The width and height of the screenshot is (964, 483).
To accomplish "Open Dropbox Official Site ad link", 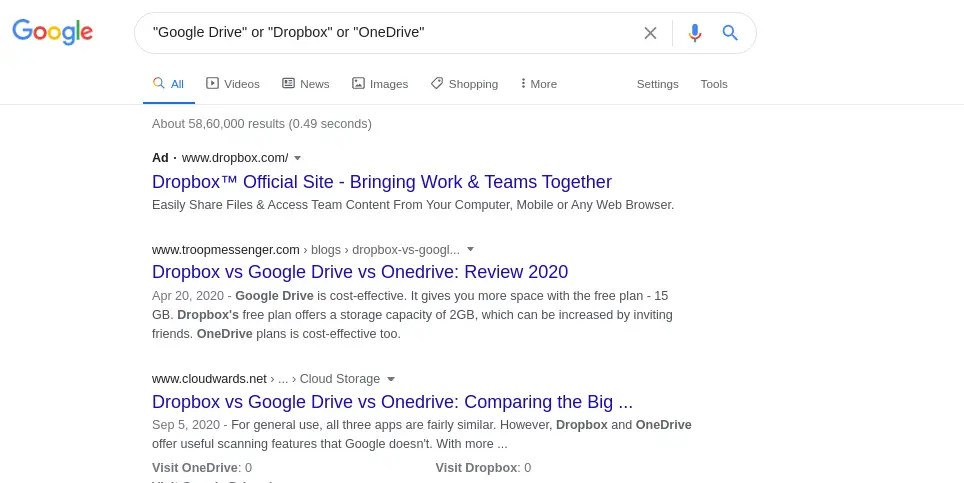I will [x=382, y=182].
